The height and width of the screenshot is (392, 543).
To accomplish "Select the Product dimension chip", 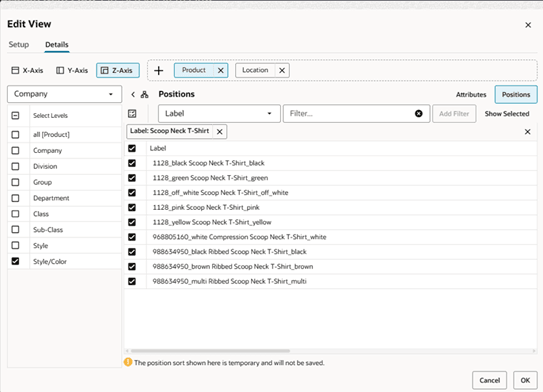I will coord(194,70).
